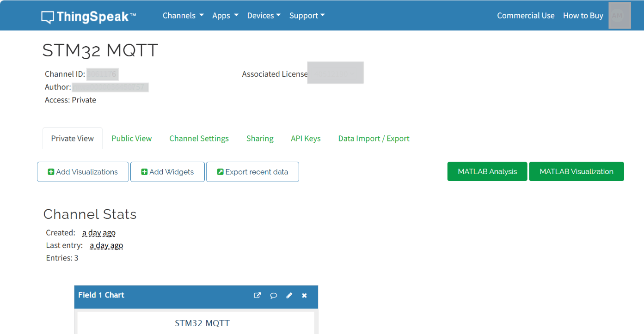644x334 pixels.
Task: Export recent data via arrow icon button
Action: coord(252,172)
